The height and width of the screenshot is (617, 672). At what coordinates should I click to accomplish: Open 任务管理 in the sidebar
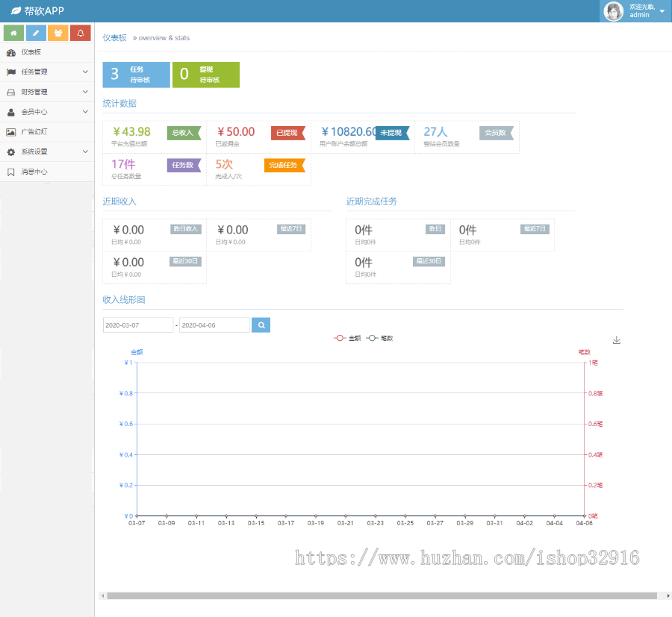click(x=47, y=72)
